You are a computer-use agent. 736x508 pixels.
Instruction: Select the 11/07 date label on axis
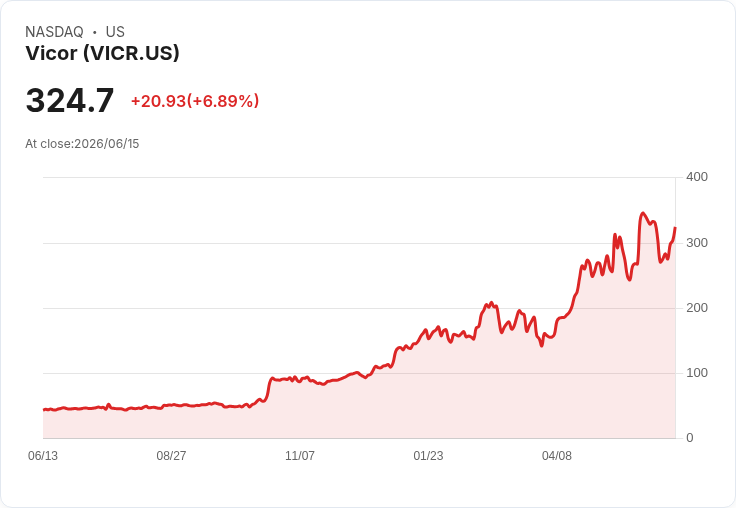click(300, 455)
